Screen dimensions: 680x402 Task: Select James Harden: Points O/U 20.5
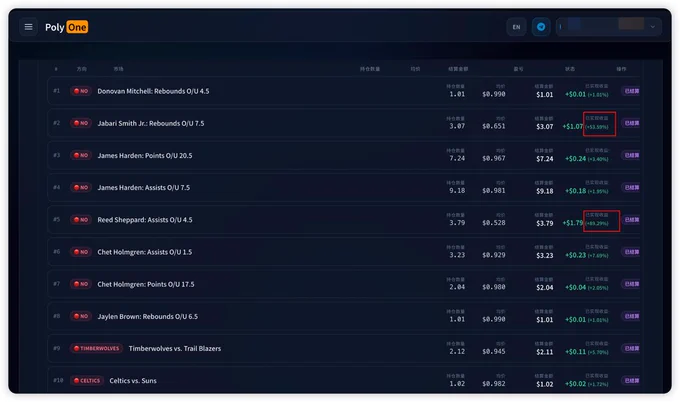click(144, 155)
